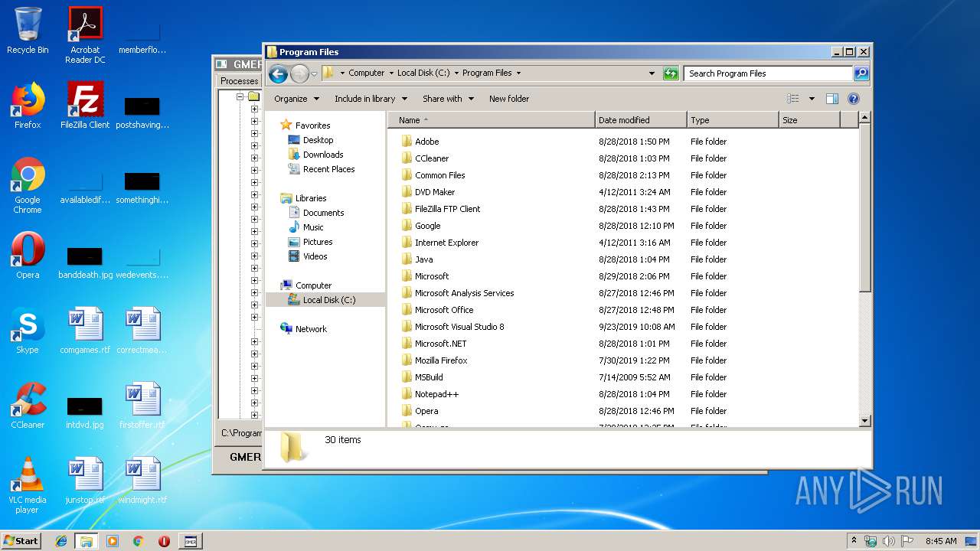Click volume speaker icon in system tray
980x551 pixels.
[889, 541]
